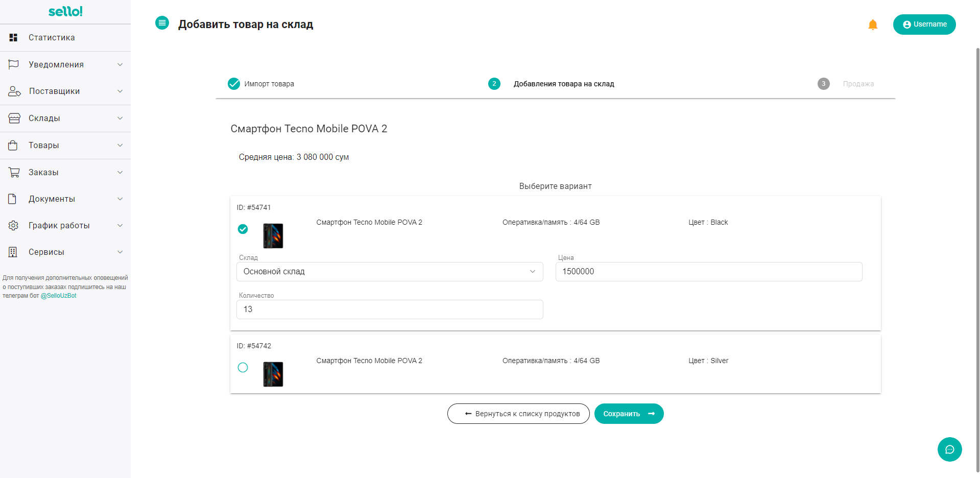This screenshot has width=980, height=478.
Task: Click the Цвет : Silver label
Action: (x=708, y=361)
